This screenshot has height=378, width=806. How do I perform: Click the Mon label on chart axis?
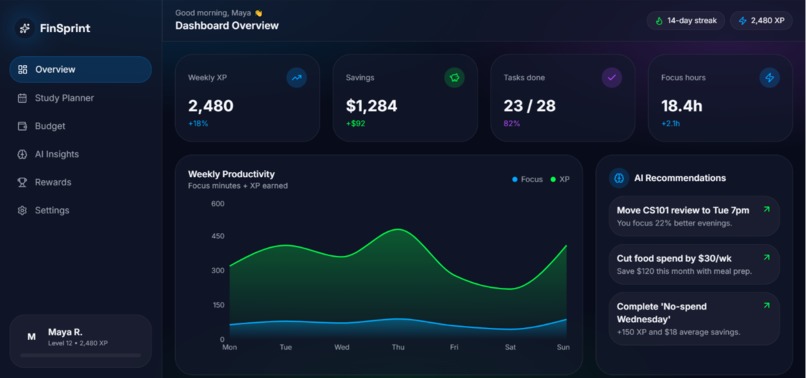coord(229,348)
